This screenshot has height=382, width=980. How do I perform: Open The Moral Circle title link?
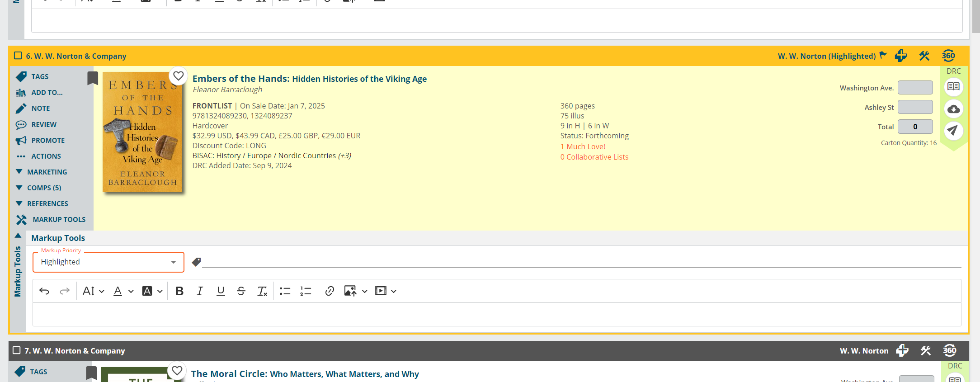(x=305, y=374)
